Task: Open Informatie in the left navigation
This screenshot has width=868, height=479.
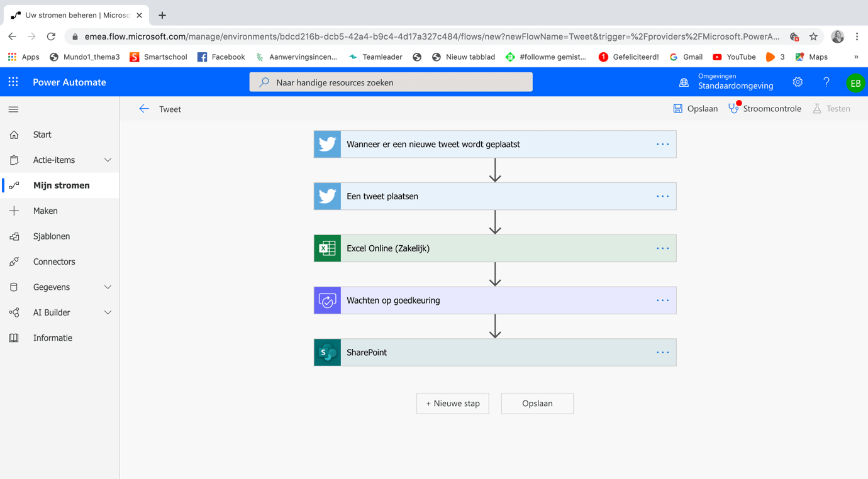Action: 60,338
